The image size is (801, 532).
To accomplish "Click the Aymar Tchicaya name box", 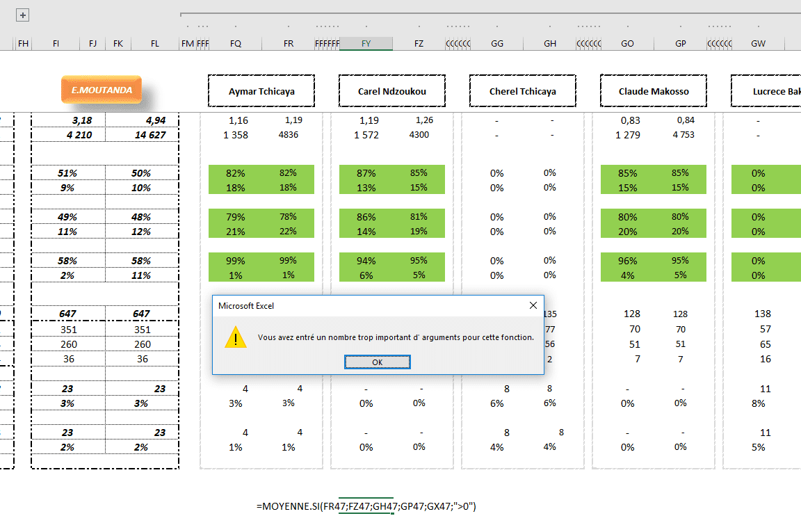I will point(261,91).
